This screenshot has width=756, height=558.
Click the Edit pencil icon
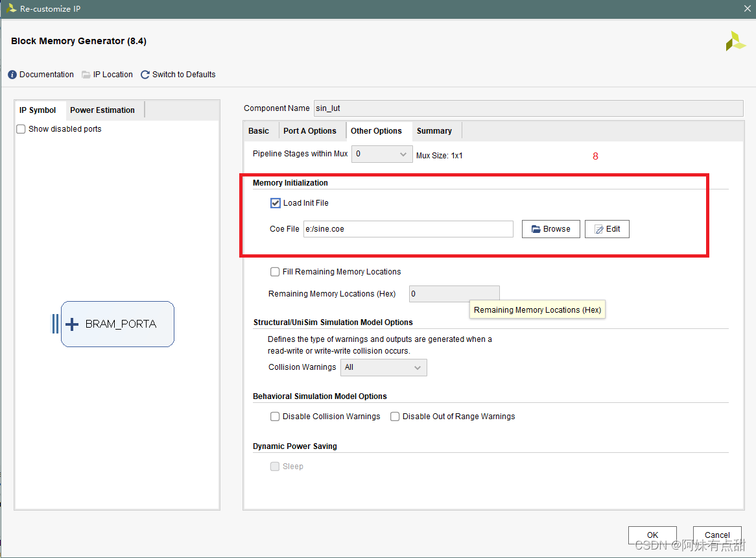tap(599, 229)
